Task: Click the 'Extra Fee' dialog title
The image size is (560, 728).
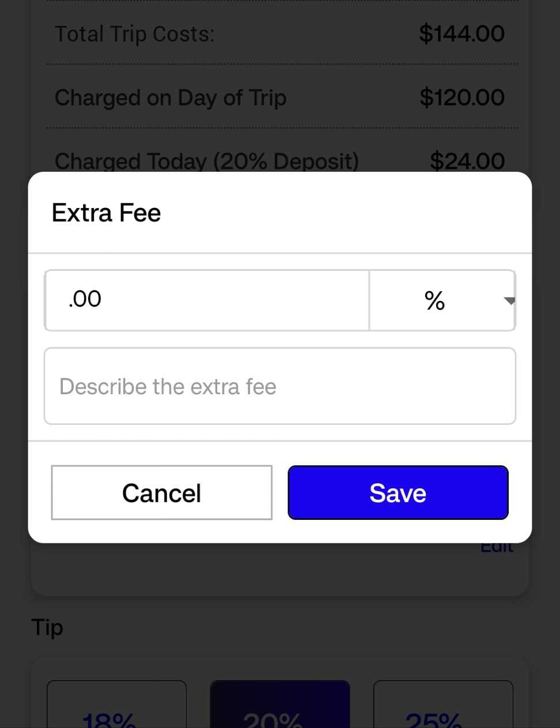Action: (107, 213)
